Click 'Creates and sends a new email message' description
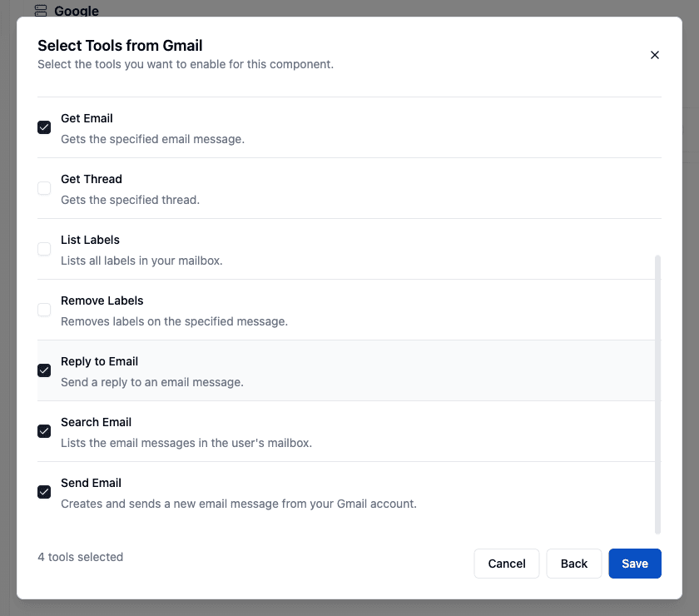Screen dimensions: 699x616 [x=239, y=504]
